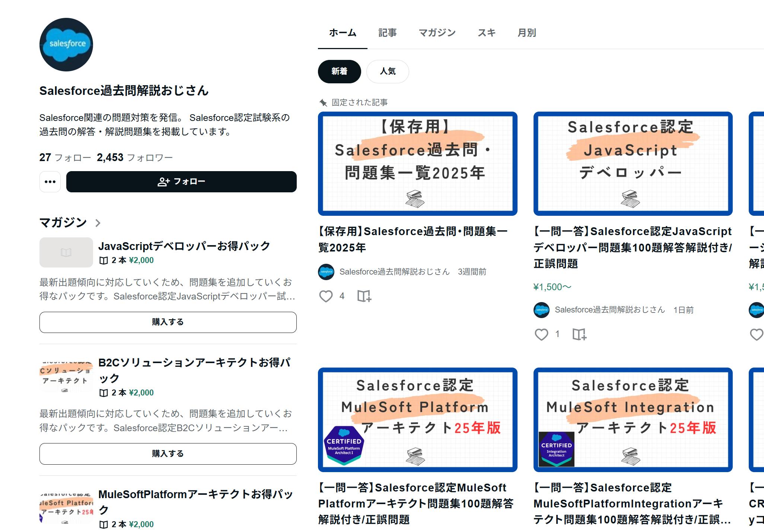Add the JavaScriptデベロッパー article to magazine via bookmark icon
The height and width of the screenshot is (532, 764).
click(579, 334)
